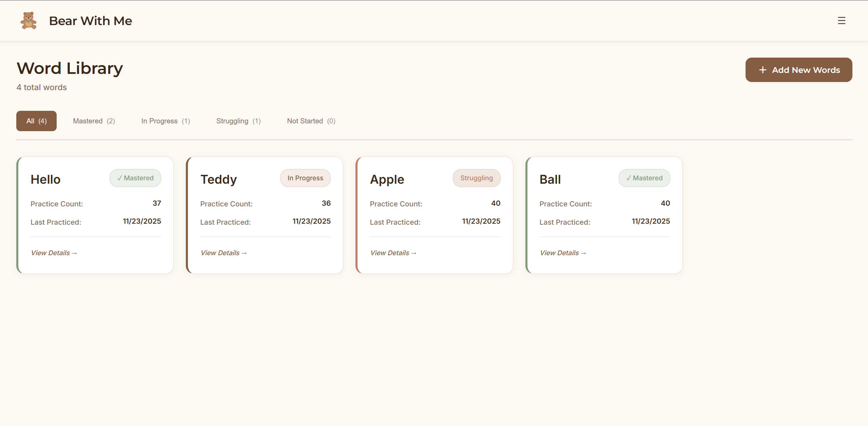Click View Details on Apple card
The height and width of the screenshot is (426, 868).
393,253
